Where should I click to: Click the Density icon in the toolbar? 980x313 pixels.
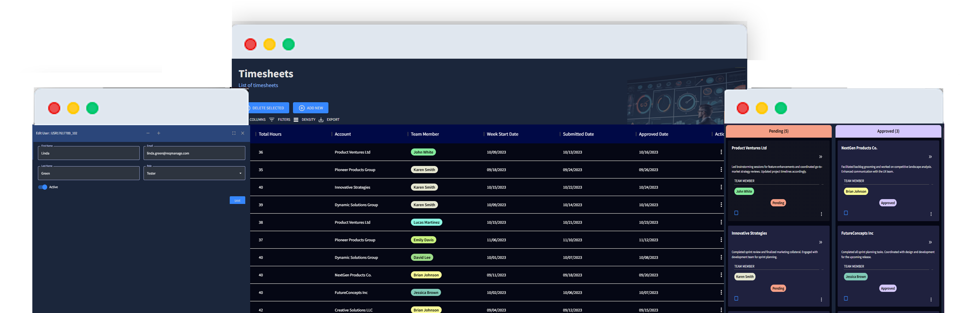296,119
